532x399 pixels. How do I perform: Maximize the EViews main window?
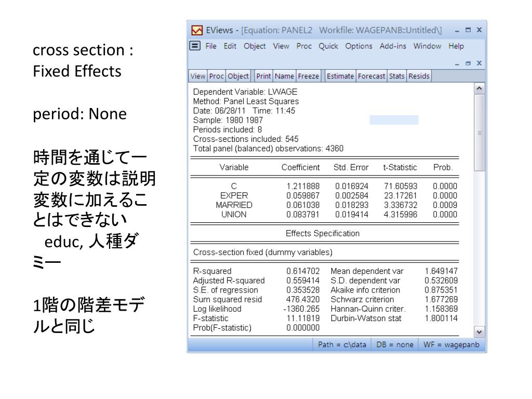pos(468,30)
